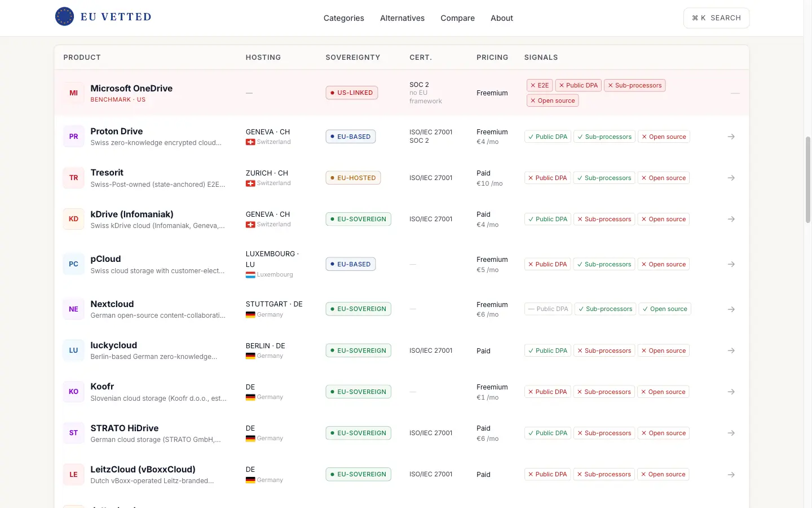Screen dimensions: 812x508
Task: Click the Signals column header
Action: pyautogui.click(x=541, y=58)
